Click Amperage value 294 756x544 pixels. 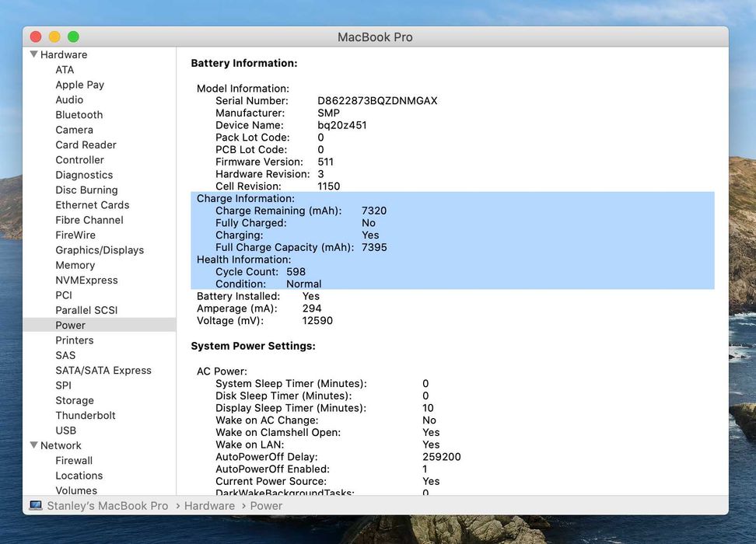(x=312, y=309)
